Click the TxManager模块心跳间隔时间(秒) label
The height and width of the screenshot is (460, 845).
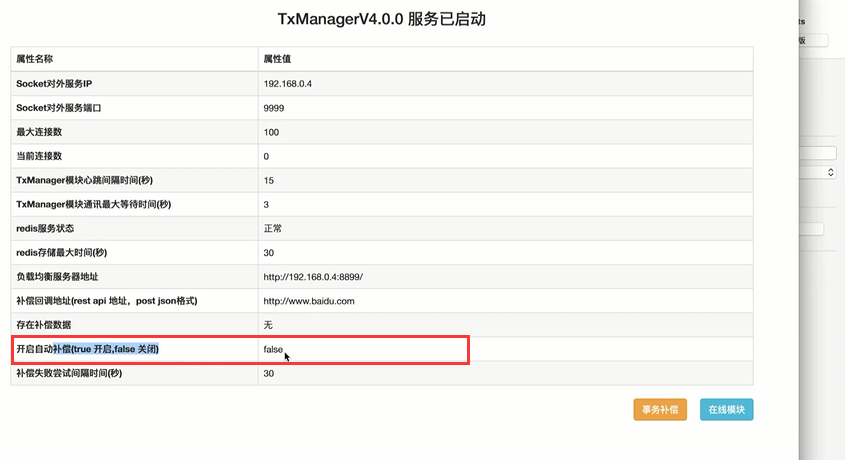(x=85, y=180)
